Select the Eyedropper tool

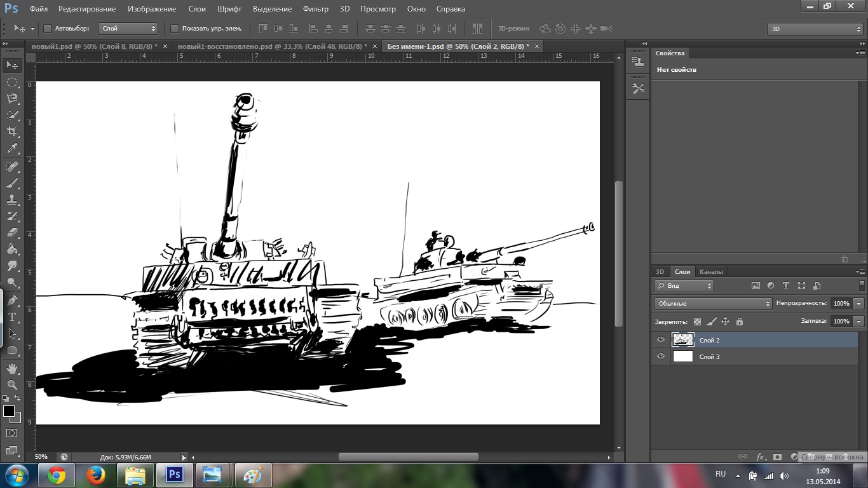coord(12,149)
